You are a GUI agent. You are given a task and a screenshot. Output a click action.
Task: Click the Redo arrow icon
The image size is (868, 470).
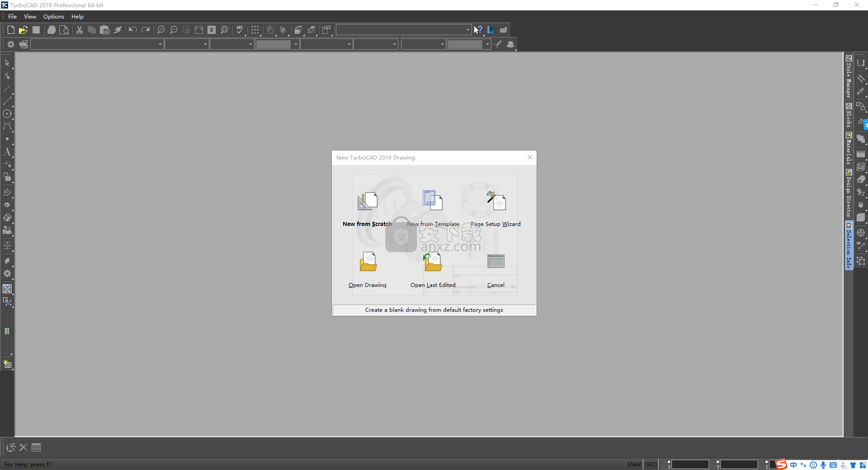pos(146,30)
